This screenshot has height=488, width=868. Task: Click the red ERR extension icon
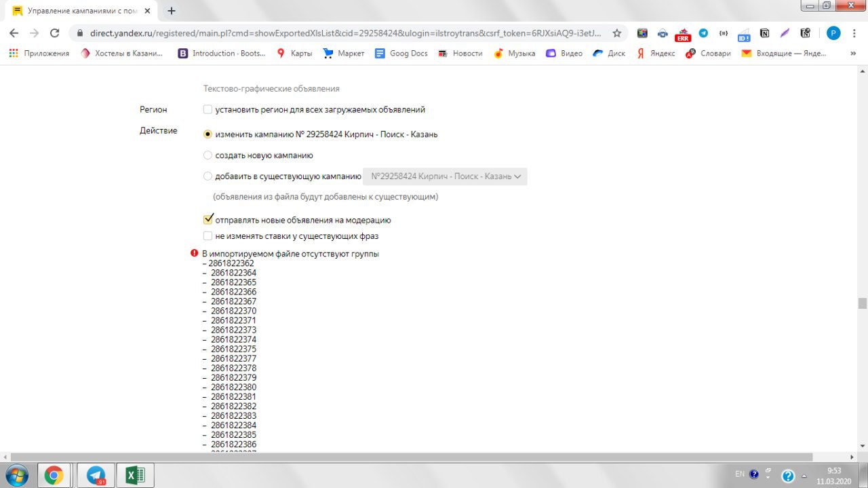click(683, 34)
